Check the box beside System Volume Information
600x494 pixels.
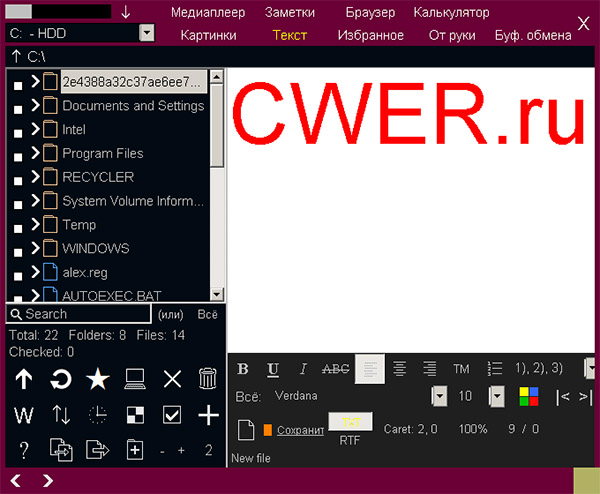[18, 205]
